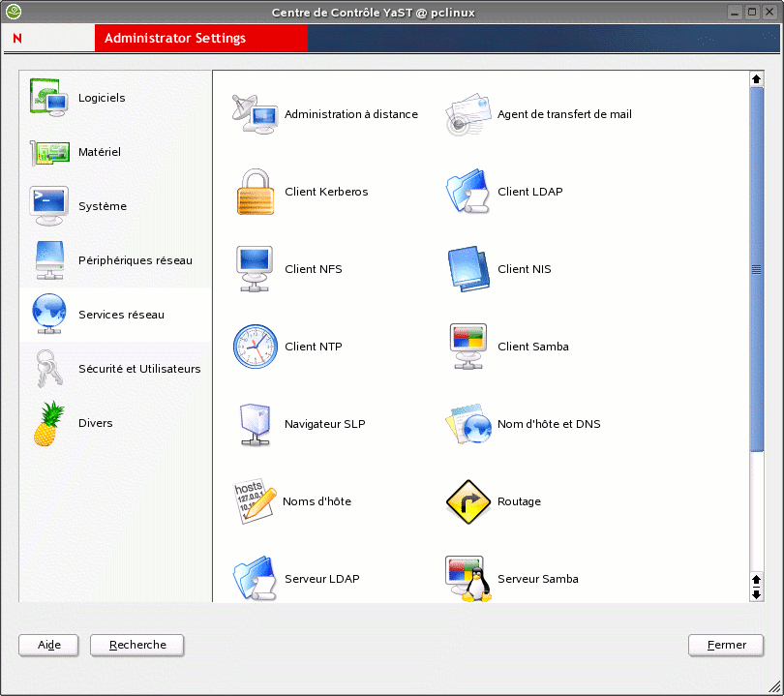Viewport: 784px width, 696px height.
Task: Click the Administration à distance text
Action: pos(351,114)
